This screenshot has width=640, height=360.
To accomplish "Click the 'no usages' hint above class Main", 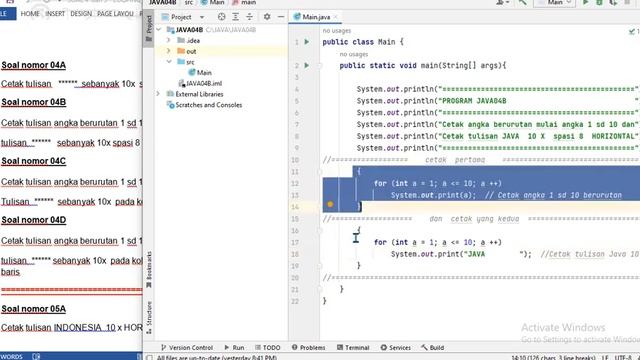I will coord(337,31).
